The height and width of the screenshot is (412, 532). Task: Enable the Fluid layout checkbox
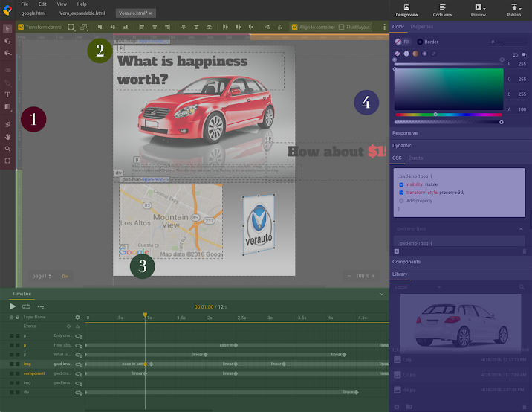[x=341, y=27]
